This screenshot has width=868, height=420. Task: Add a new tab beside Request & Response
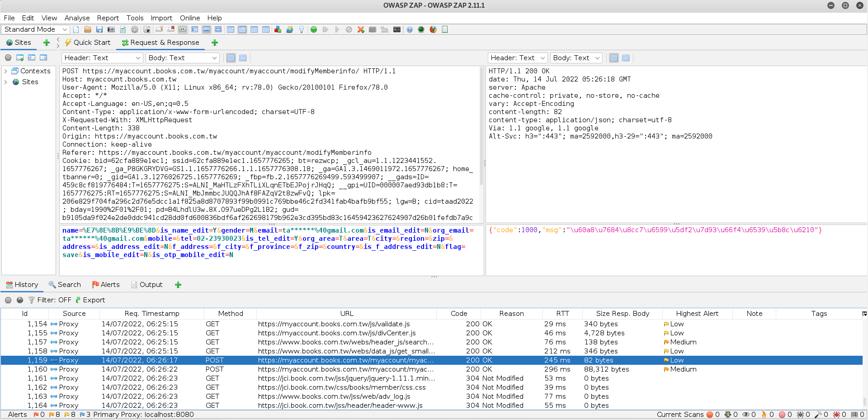(x=215, y=43)
